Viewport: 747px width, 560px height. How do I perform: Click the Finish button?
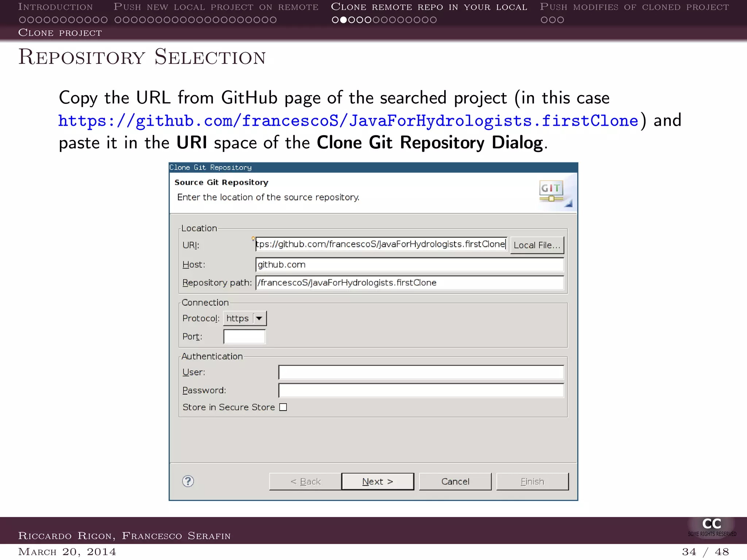pyautogui.click(x=533, y=482)
